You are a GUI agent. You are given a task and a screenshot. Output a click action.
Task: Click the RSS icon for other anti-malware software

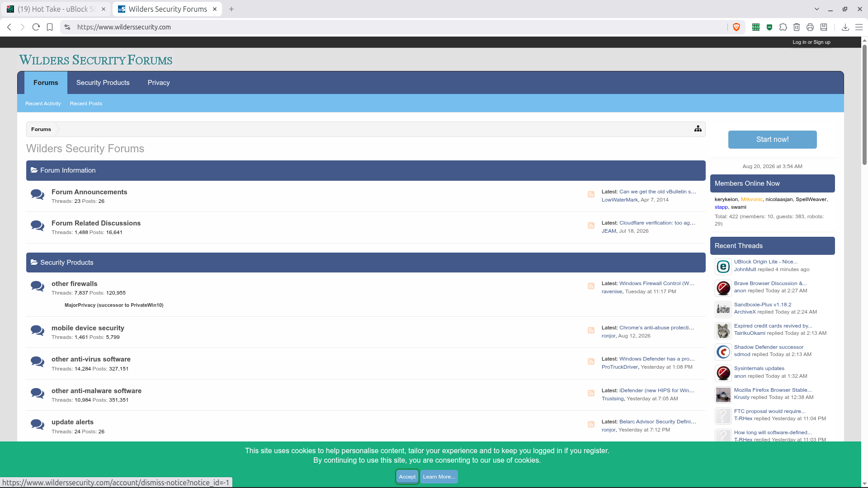(591, 393)
